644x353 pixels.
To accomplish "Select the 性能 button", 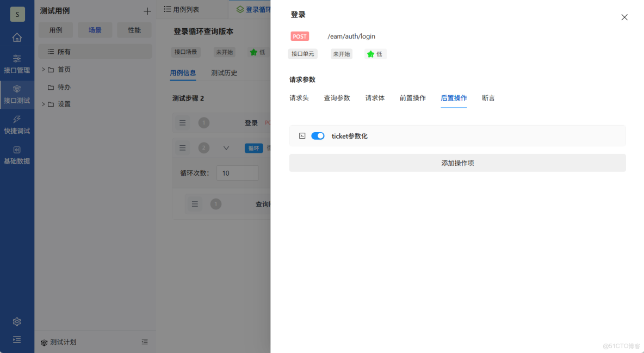I will point(134,30).
